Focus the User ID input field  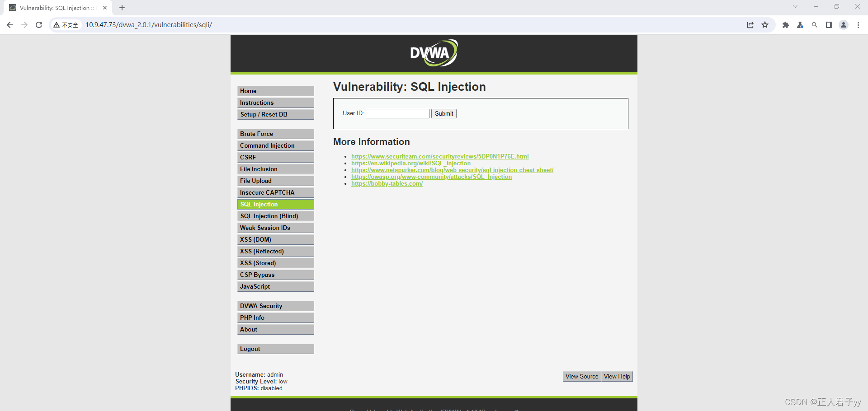(x=397, y=113)
